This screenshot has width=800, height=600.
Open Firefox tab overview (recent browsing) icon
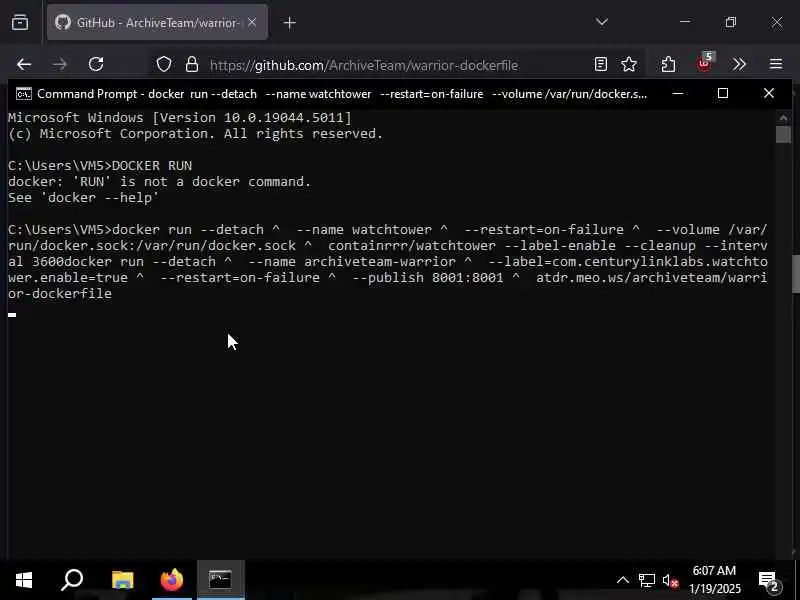click(20, 22)
